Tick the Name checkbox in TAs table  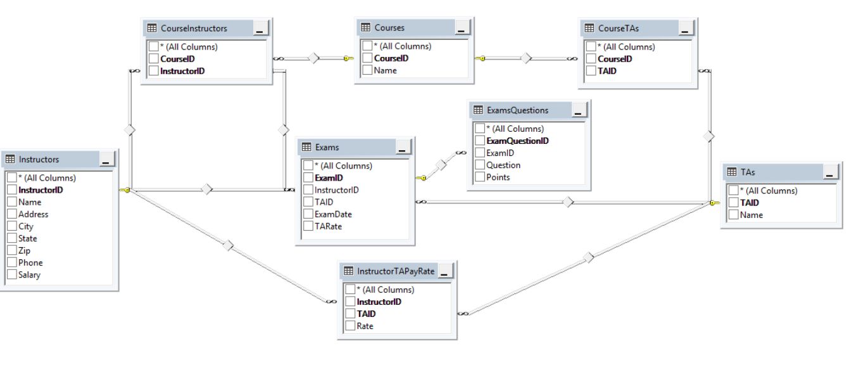click(734, 215)
